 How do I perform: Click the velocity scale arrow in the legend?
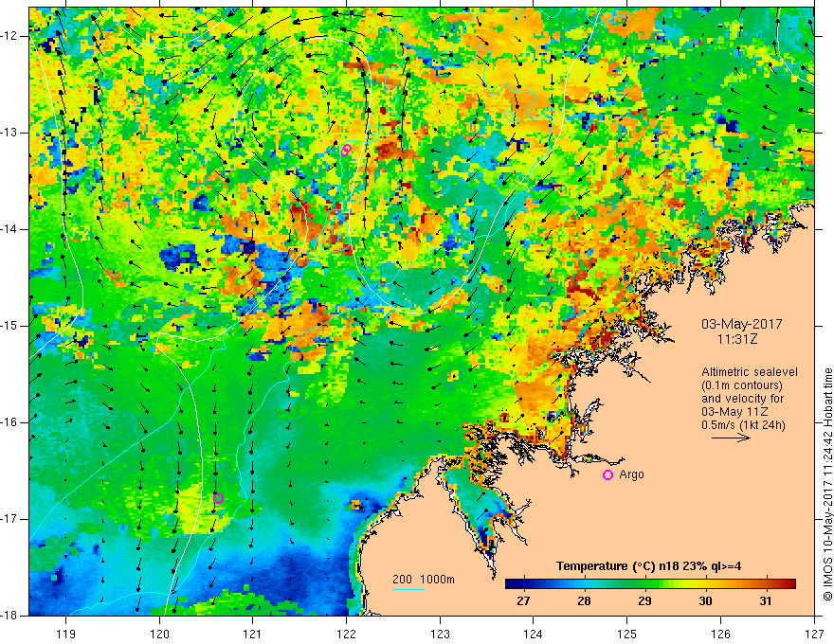tap(731, 438)
